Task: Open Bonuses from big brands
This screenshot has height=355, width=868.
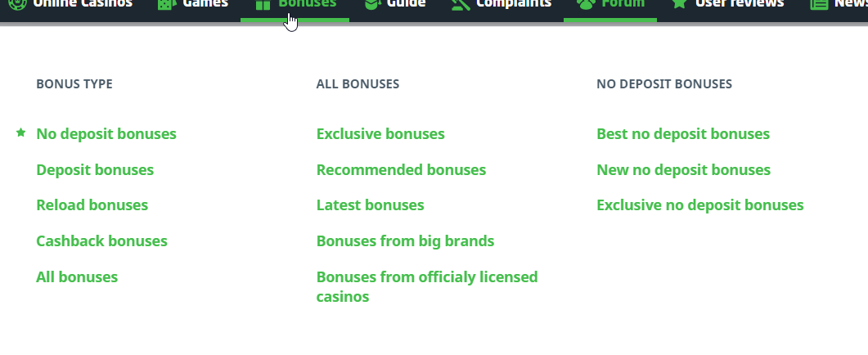Action: click(405, 241)
